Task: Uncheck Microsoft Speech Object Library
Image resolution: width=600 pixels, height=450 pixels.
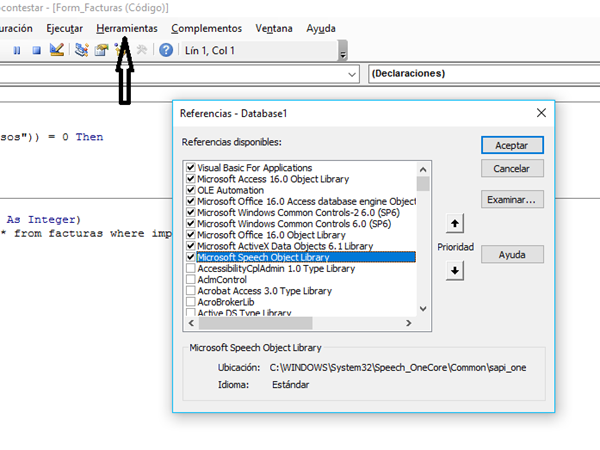Action: coord(190,257)
